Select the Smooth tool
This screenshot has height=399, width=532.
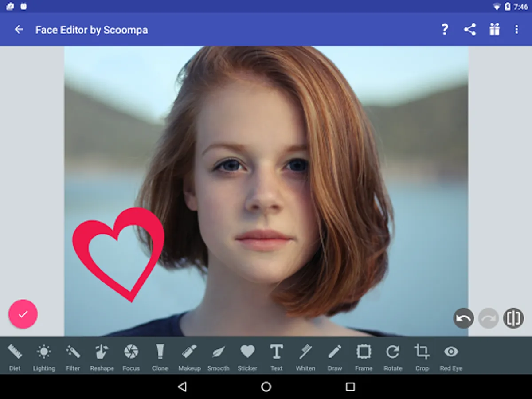[x=219, y=357]
